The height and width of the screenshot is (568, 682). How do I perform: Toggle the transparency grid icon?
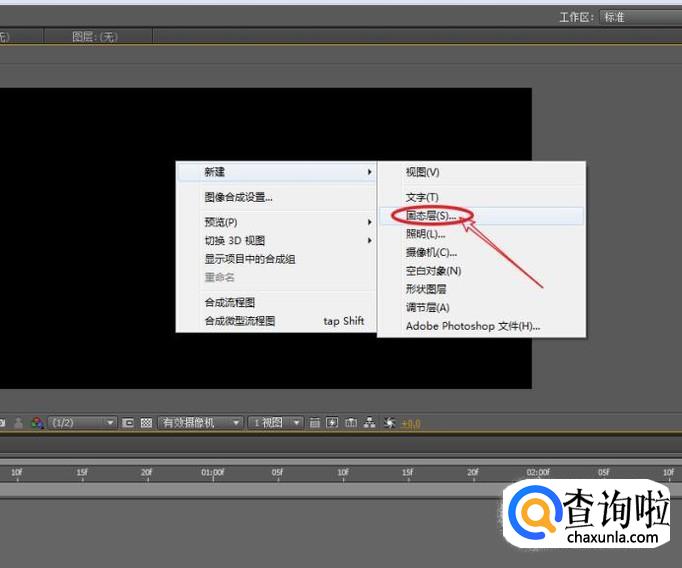pyautogui.click(x=146, y=423)
